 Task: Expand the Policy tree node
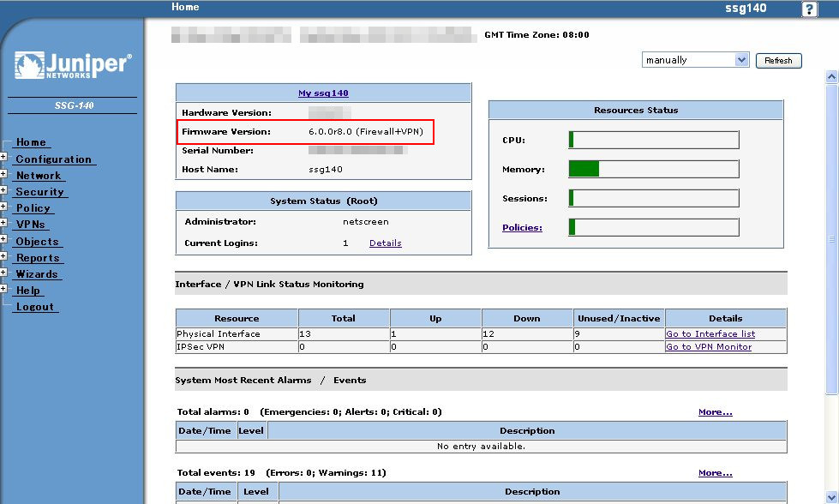pyautogui.click(x=3, y=206)
